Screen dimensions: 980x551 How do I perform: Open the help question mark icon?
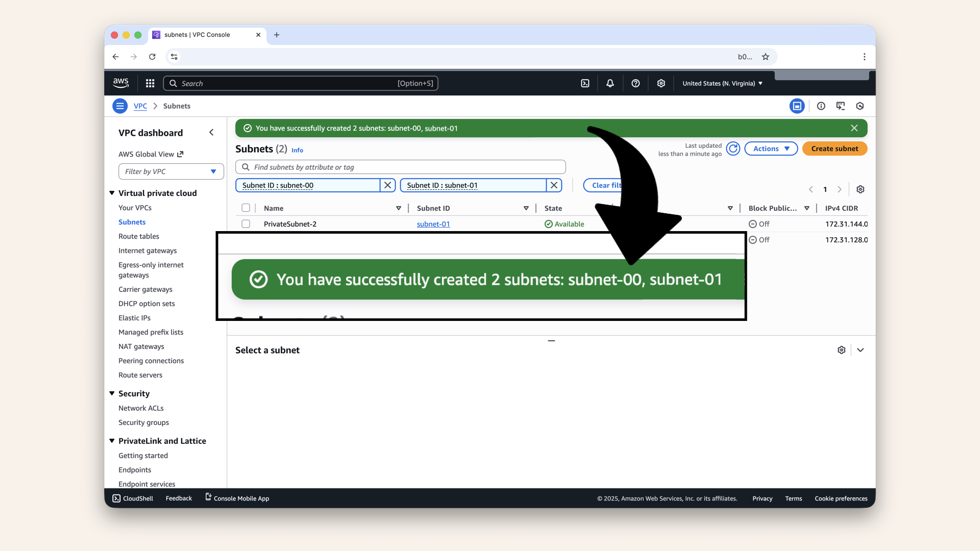click(635, 83)
